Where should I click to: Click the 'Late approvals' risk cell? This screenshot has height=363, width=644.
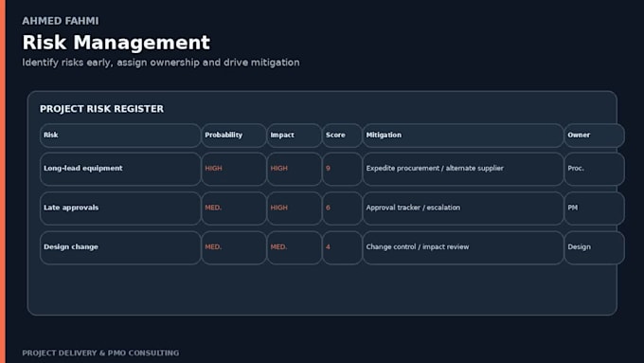120,209
